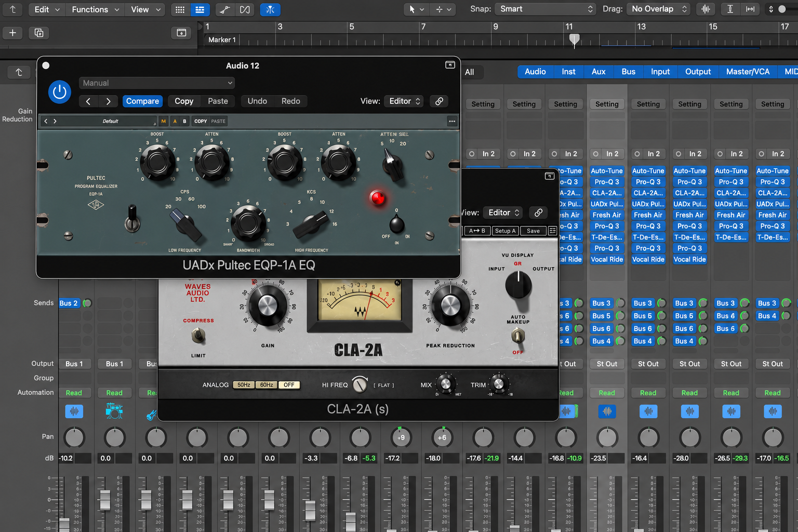This screenshot has height=532, width=798.
Task: Select state B on the UAD toolbar
Action: [184, 121]
